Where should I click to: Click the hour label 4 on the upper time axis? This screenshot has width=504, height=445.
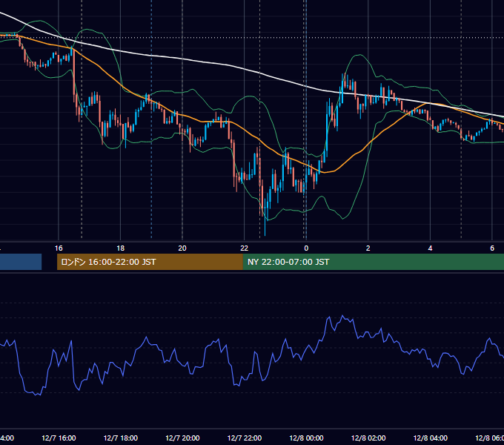[x=430, y=248]
